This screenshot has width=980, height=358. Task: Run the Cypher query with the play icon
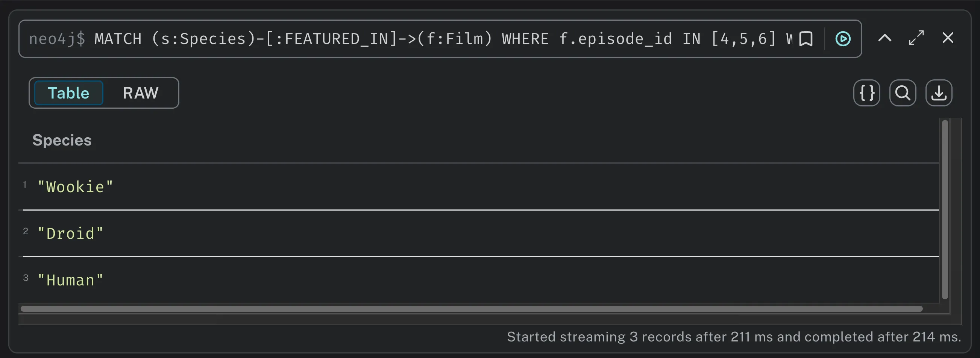point(843,39)
